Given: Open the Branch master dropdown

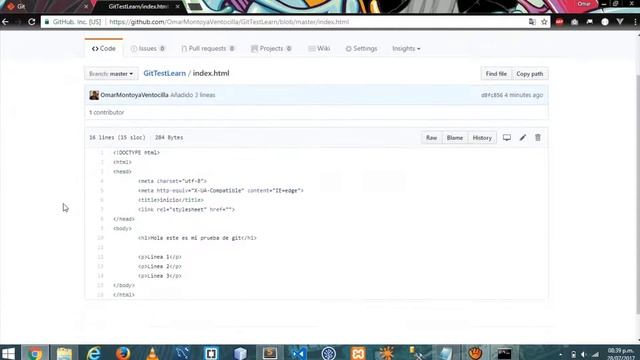Looking at the screenshot, I should click(x=111, y=74).
